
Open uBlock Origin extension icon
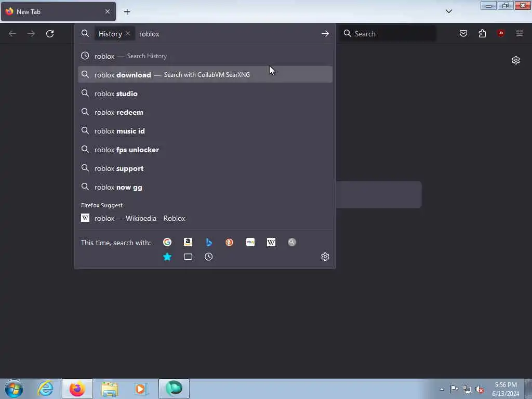pos(501,33)
